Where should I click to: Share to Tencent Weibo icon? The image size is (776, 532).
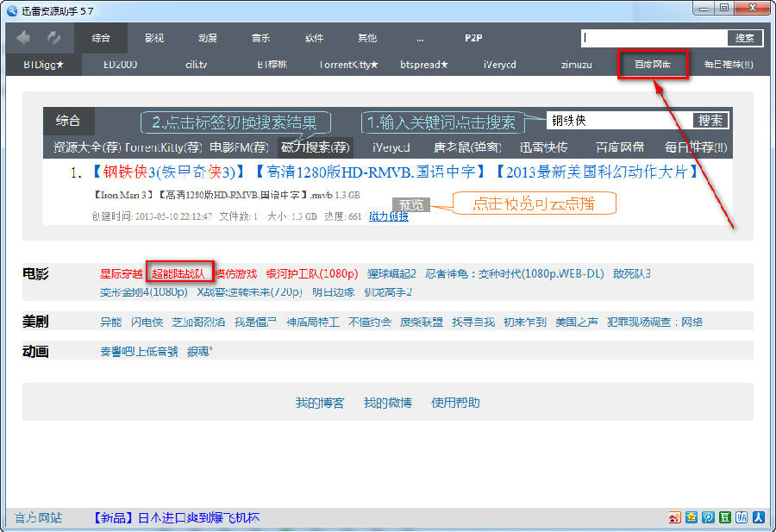coord(708,517)
